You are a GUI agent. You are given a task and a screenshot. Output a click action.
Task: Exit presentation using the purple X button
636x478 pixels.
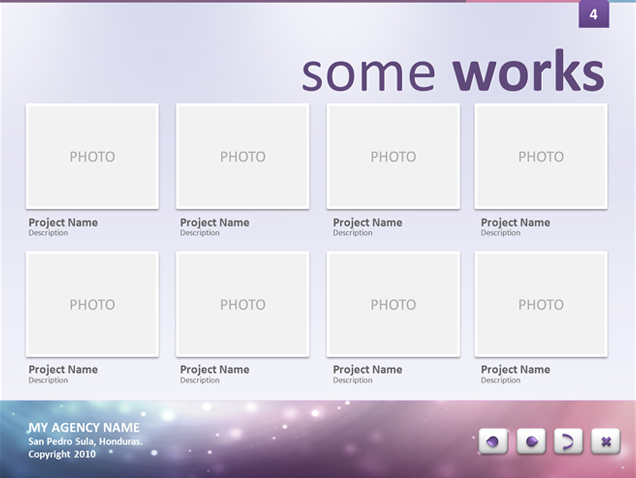(x=606, y=441)
